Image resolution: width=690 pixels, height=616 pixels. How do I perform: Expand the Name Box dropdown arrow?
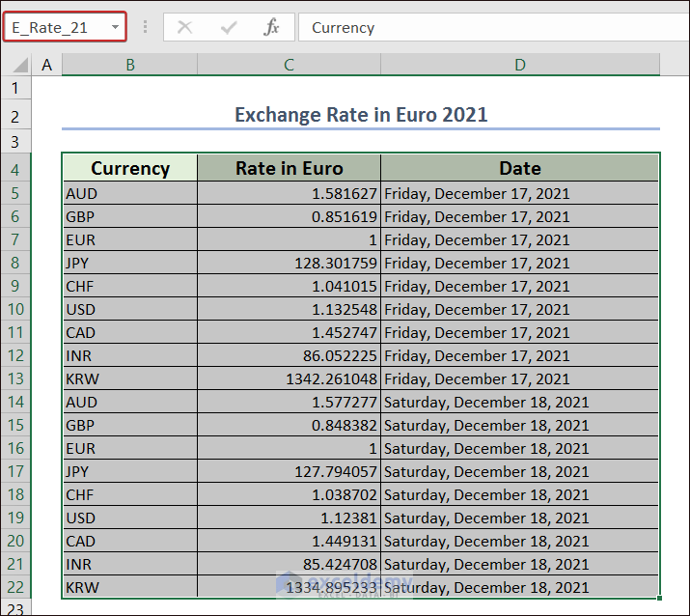pos(116,27)
